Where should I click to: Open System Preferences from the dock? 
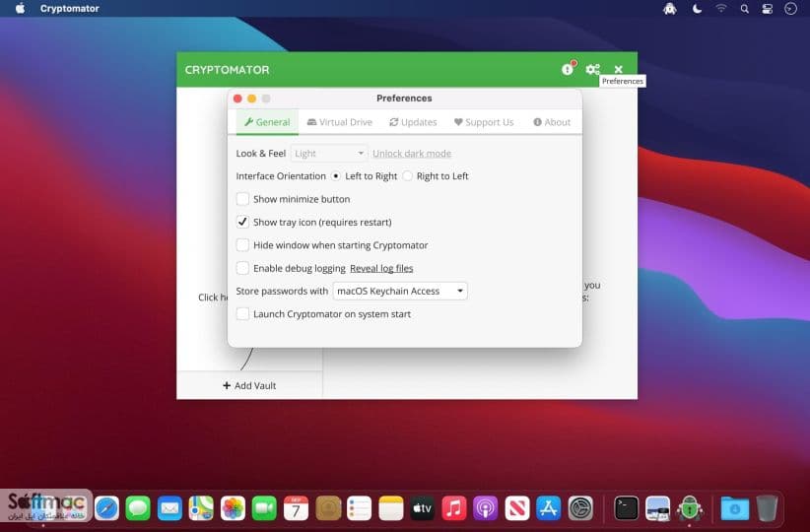pyautogui.click(x=580, y=508)
